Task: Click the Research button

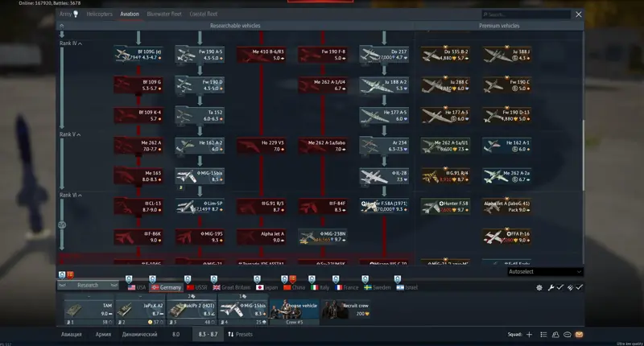Action: point(88,285)
